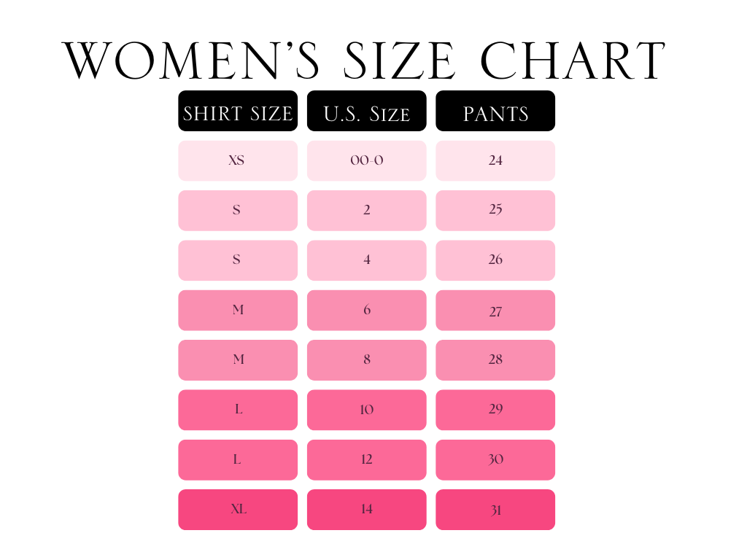
Task: Select the XL shirt size cell
Action: (238, 509)
